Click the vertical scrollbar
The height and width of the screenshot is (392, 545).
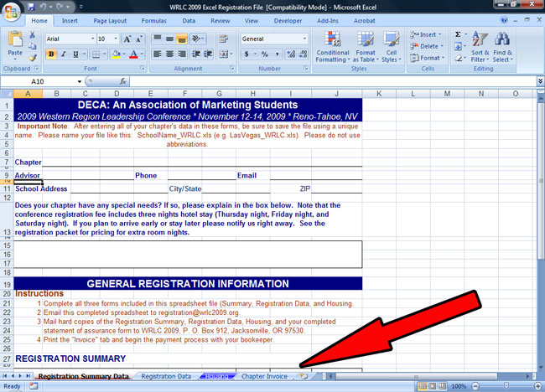(540, 181)
